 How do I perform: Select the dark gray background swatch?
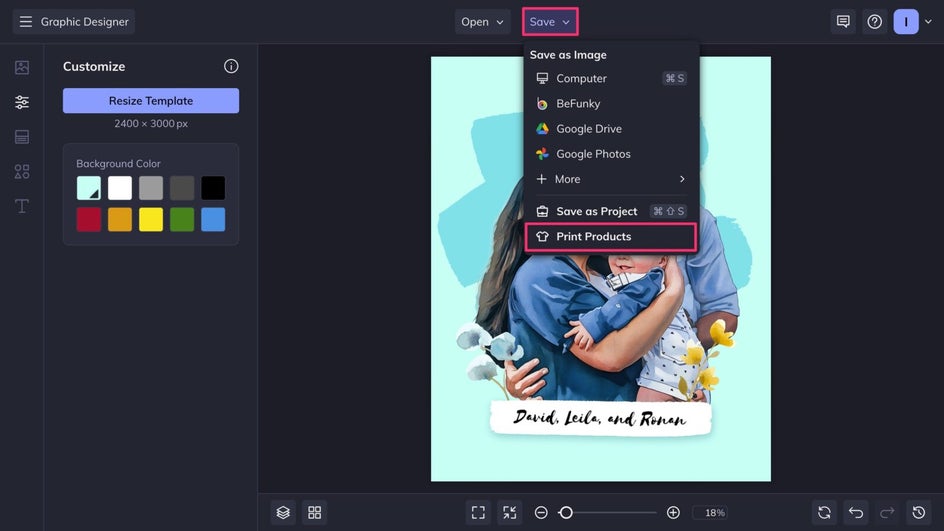click(x=182, y=188)
